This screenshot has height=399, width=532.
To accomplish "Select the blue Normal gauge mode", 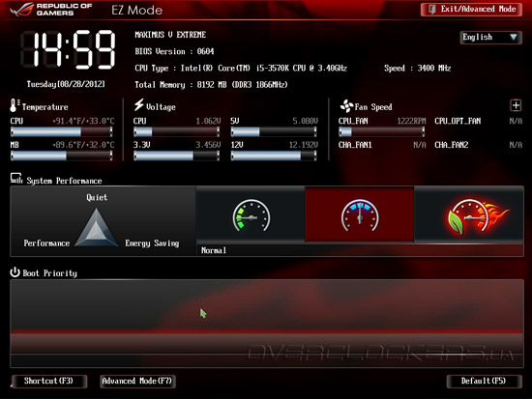I will 360,214.
